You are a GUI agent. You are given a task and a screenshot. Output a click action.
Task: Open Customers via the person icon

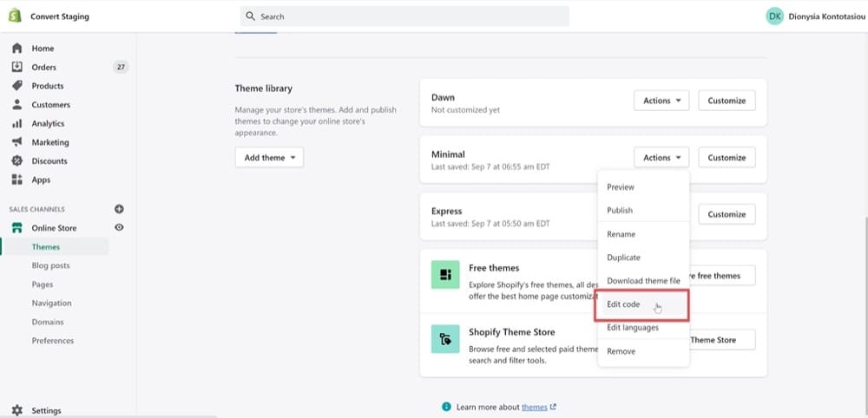[16, 105]
